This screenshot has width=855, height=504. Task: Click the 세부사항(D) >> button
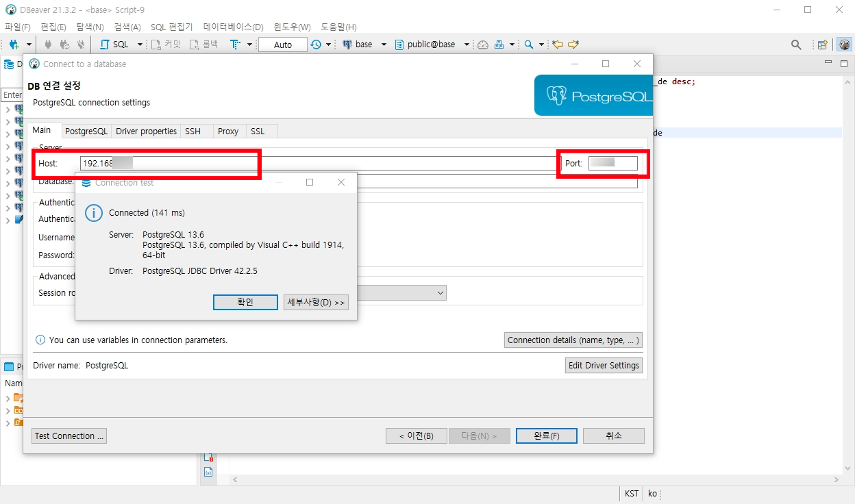point(316,302)
